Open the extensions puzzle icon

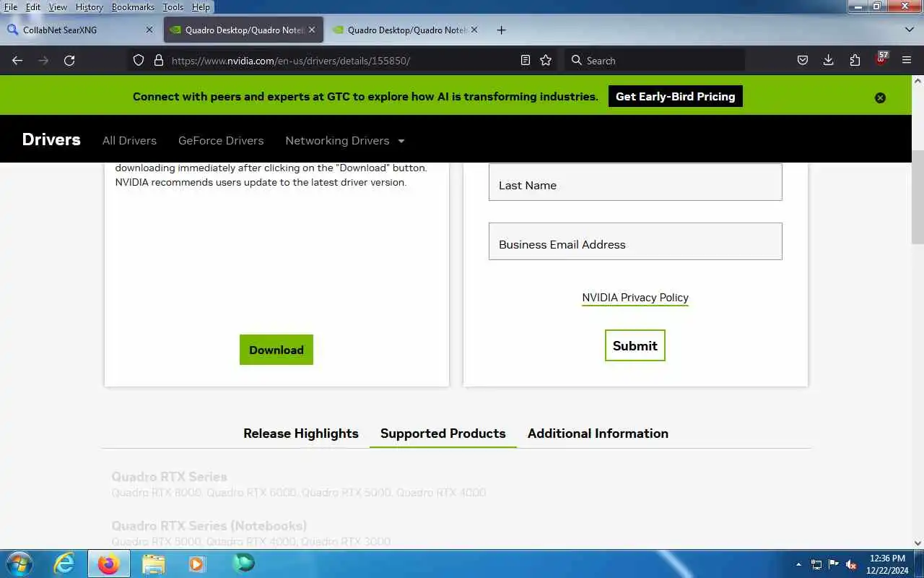855,61
